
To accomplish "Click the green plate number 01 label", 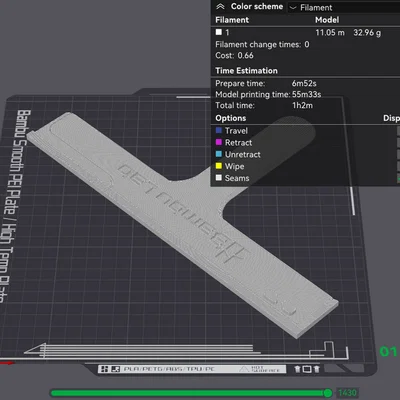I will (x=388, y=351).
